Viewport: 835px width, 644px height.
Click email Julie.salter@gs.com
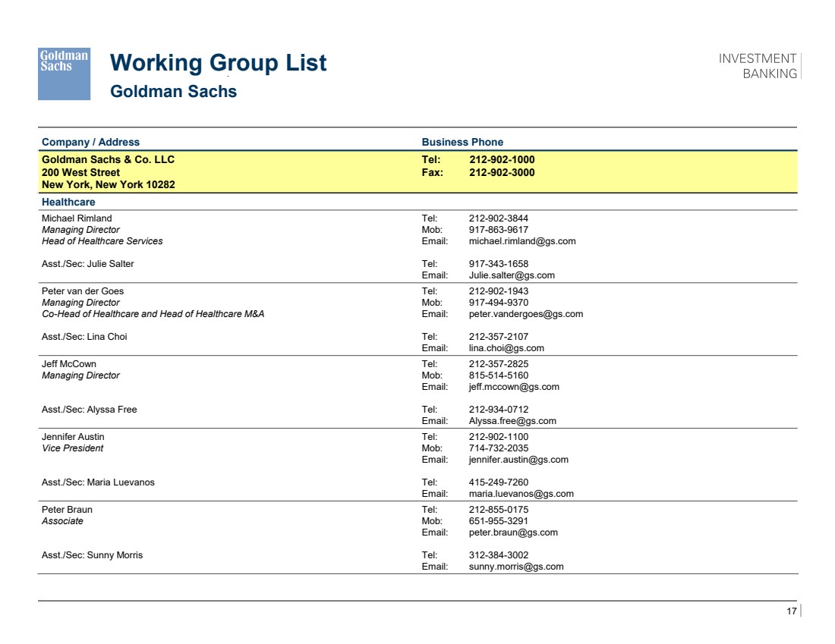(511, 275)
